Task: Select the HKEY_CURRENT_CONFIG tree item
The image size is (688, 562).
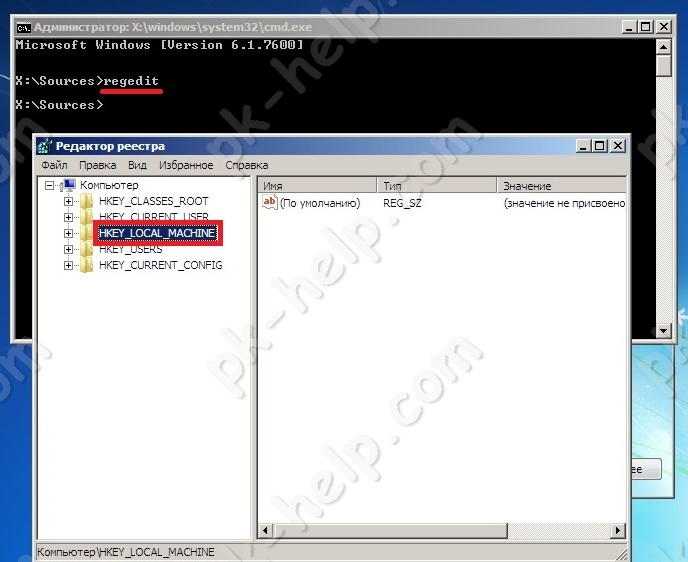Action: pos(161,265)
